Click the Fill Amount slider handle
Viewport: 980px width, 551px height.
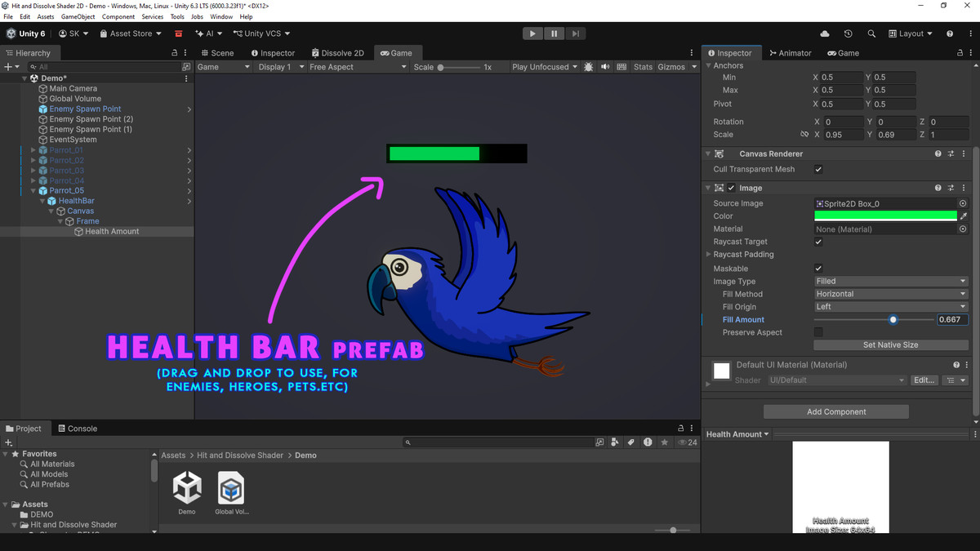(893, 320)
